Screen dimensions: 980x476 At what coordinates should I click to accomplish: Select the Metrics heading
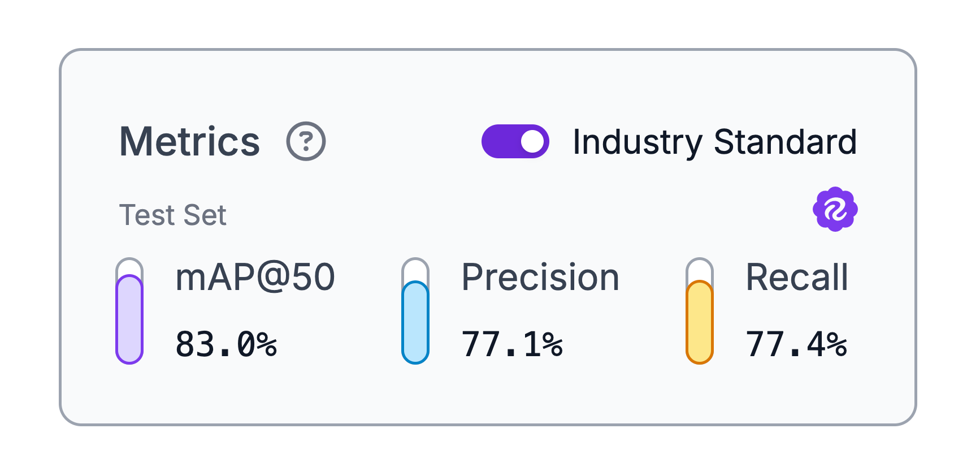click(189, 141)
